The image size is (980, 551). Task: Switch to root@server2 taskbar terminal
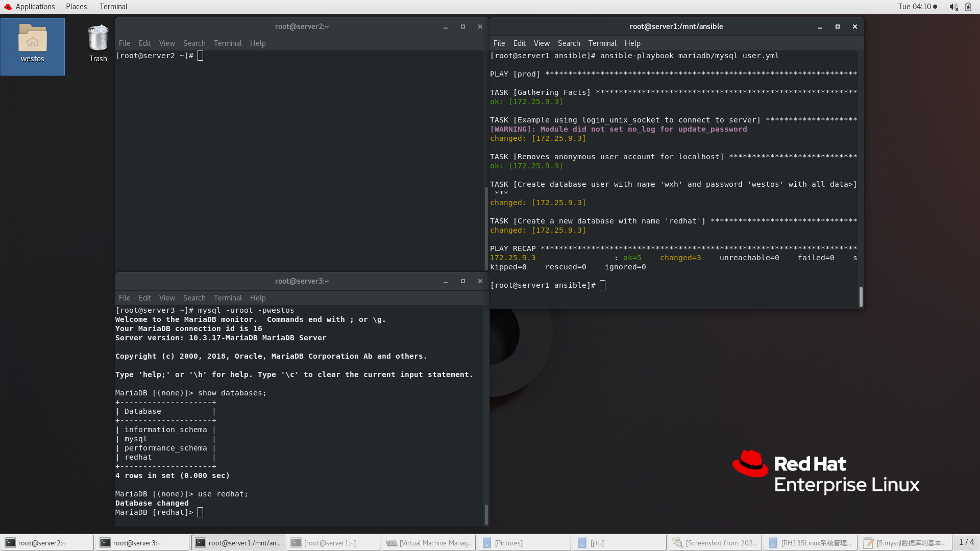click(47, 543)
